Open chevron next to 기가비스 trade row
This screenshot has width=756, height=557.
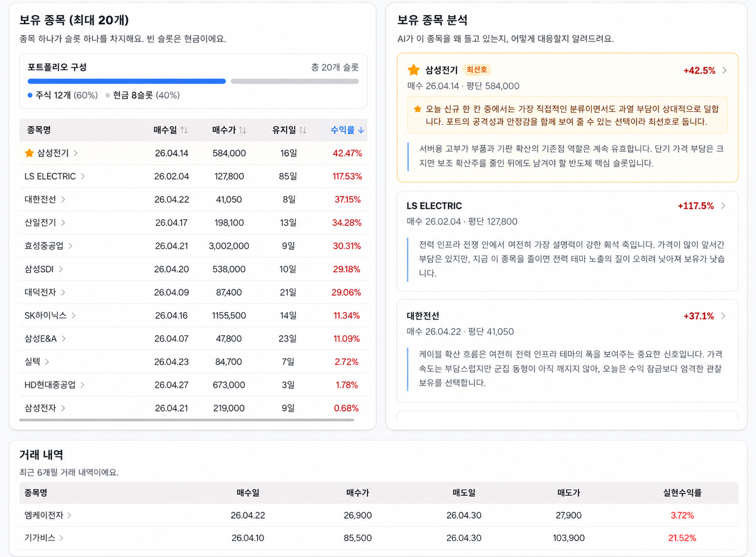(x=62, y=538)
